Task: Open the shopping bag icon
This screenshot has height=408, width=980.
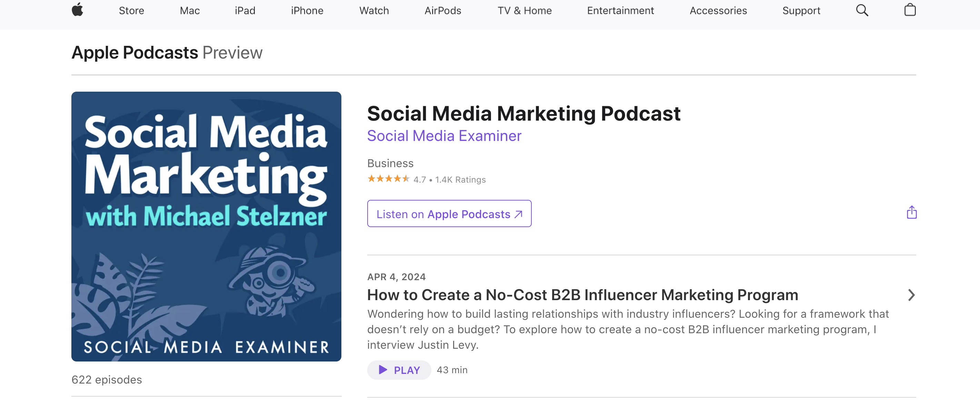Action: pos(910,10)
